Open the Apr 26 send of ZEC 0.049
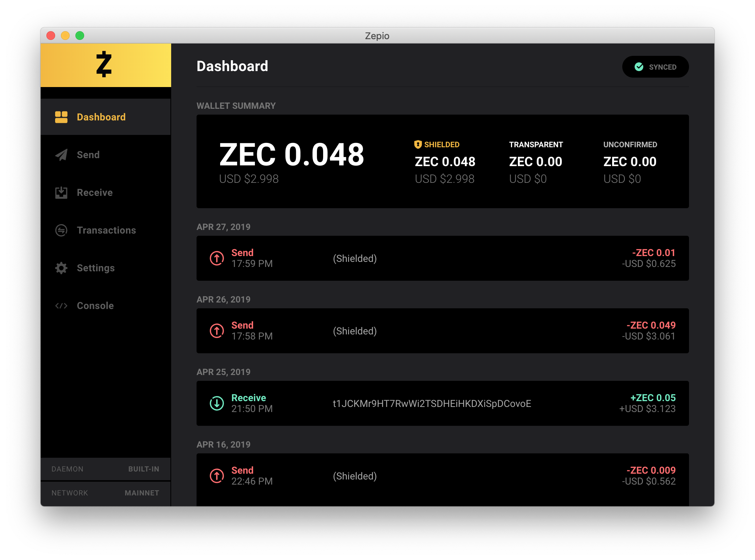 (x=442, y=331)
